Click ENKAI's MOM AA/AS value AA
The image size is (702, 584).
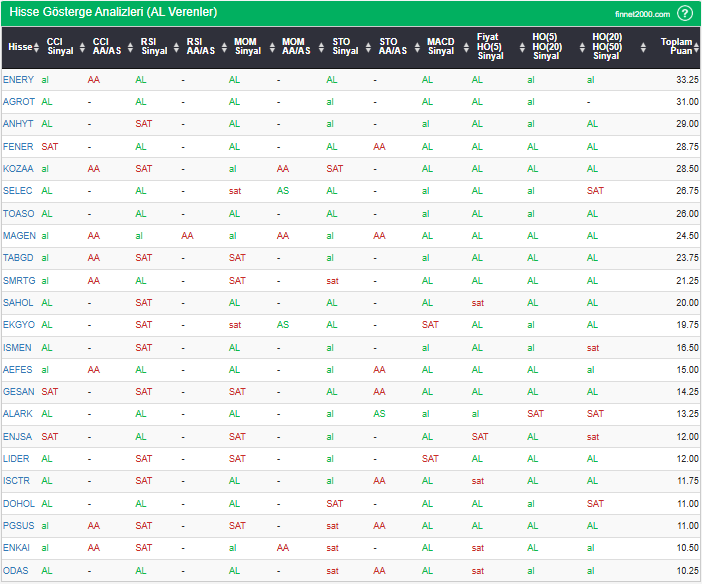pyautogui.click(x=283, y=548)
